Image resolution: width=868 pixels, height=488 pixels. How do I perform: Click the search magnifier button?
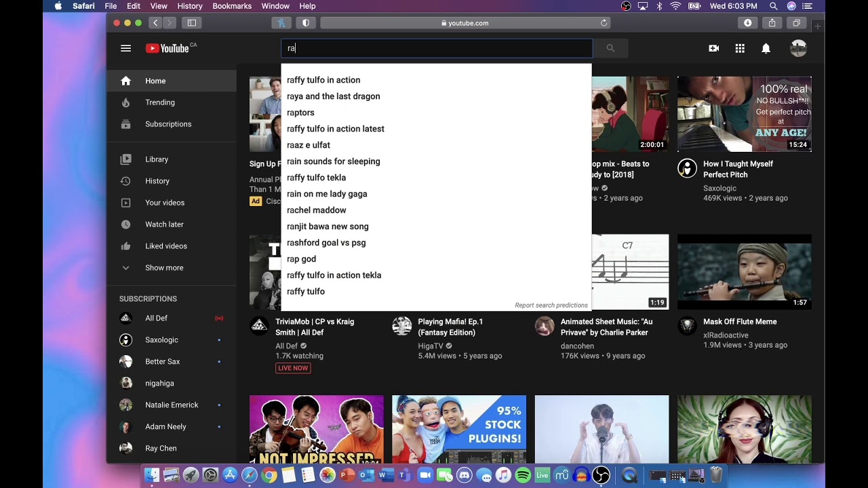point(610,48)
